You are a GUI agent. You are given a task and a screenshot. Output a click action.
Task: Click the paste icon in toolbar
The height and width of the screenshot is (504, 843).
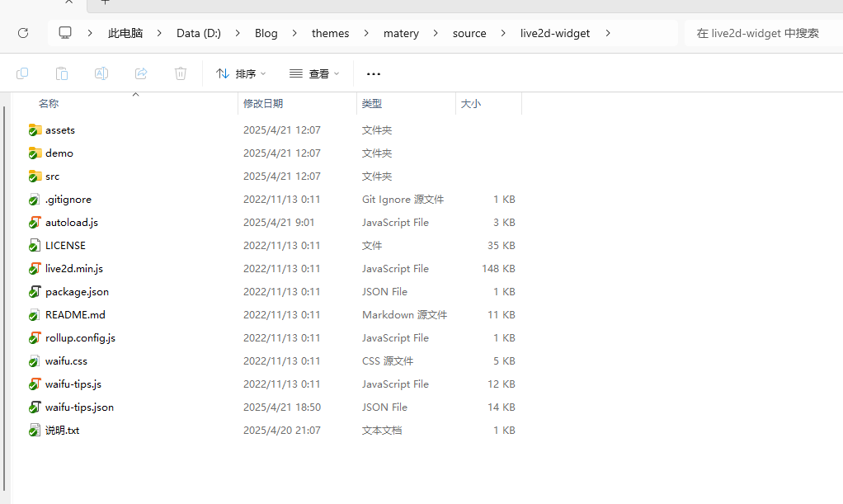tap(62, 73)
